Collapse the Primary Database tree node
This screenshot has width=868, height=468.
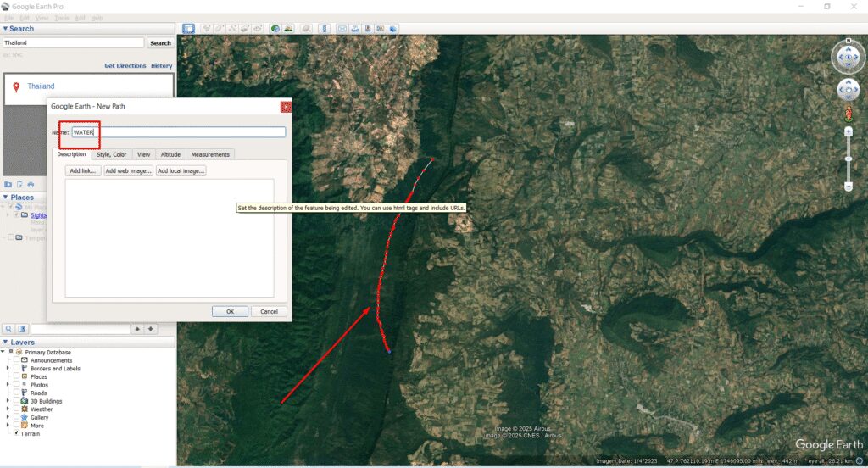pos(3,352)
